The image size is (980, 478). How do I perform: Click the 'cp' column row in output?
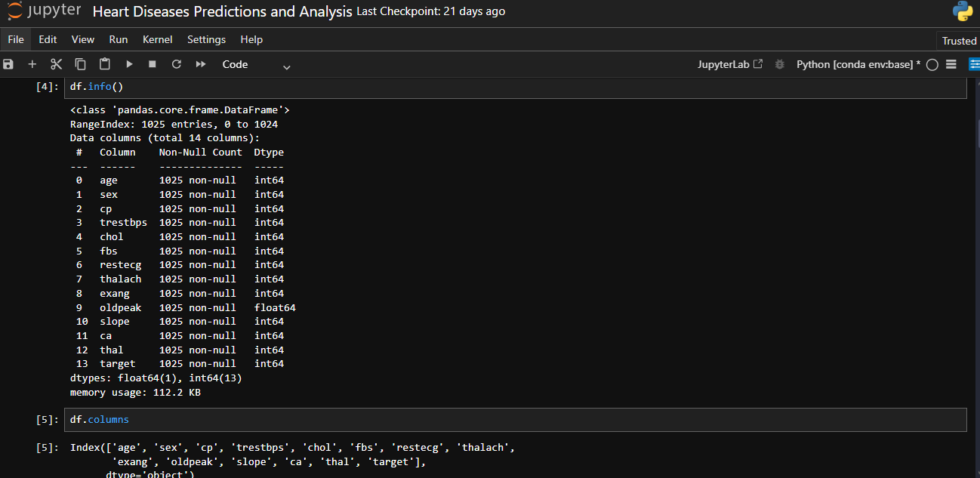click(180, 208)
